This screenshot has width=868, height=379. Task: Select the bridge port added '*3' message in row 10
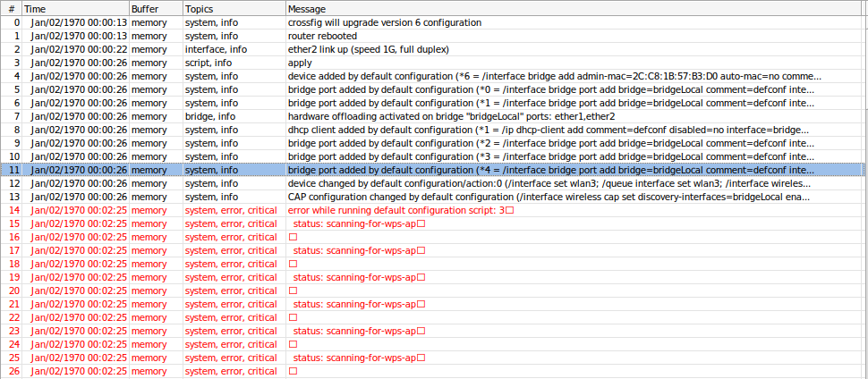pyautogui.click(x=551, y=156)
